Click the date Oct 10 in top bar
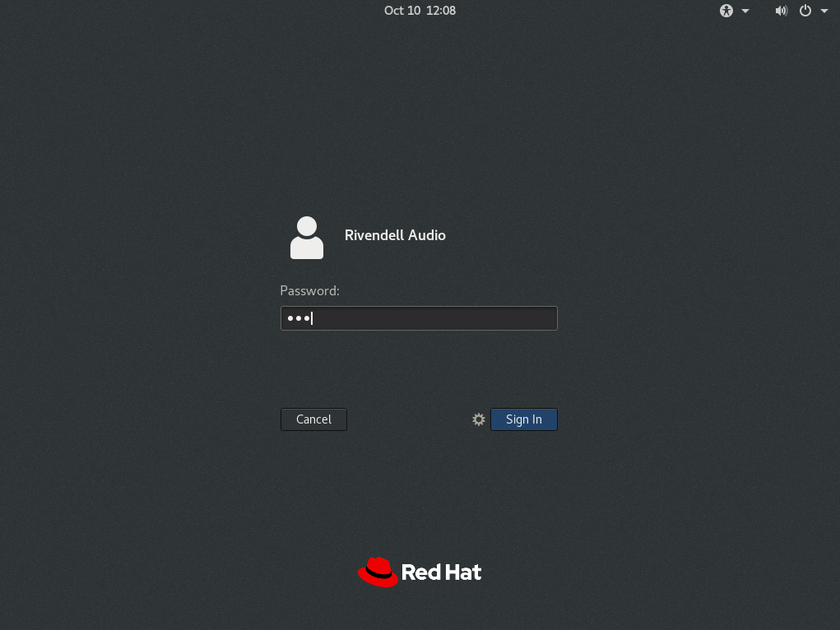840x630 pixels. pyautogui.click(x=401, y=11)
